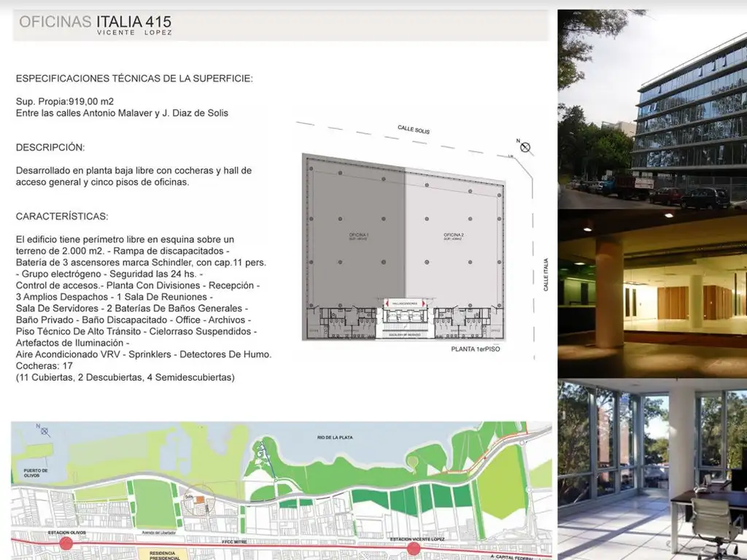The height and width of the screenshot is (560, 747).
Task: Click the 'FFCC MITRE' railway label
Action: click(x=234, y=542)
